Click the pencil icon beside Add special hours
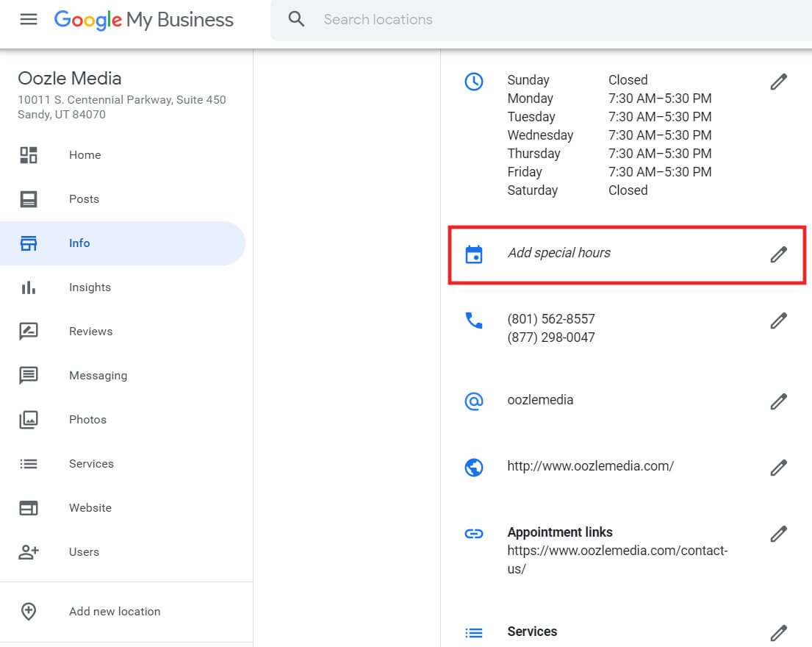Screen dimensions: 812x647 pyautogui.click(x=778, y=254)
